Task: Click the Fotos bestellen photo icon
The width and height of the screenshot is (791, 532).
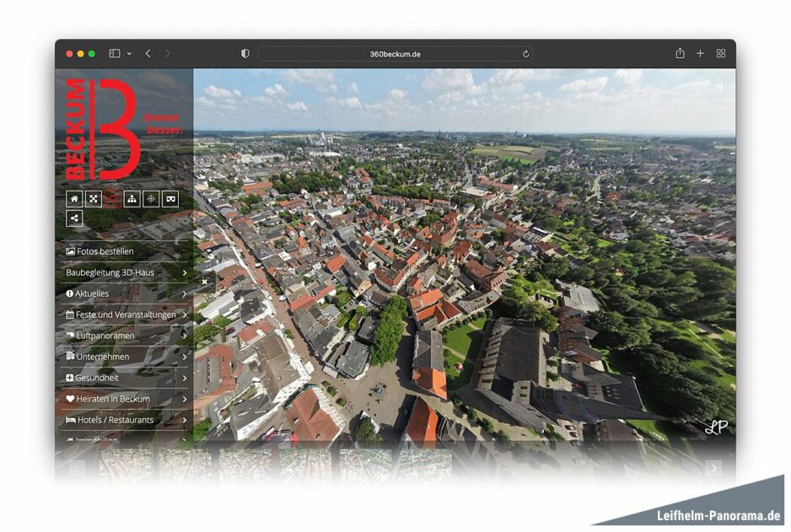Action: [x=73, y=250]
